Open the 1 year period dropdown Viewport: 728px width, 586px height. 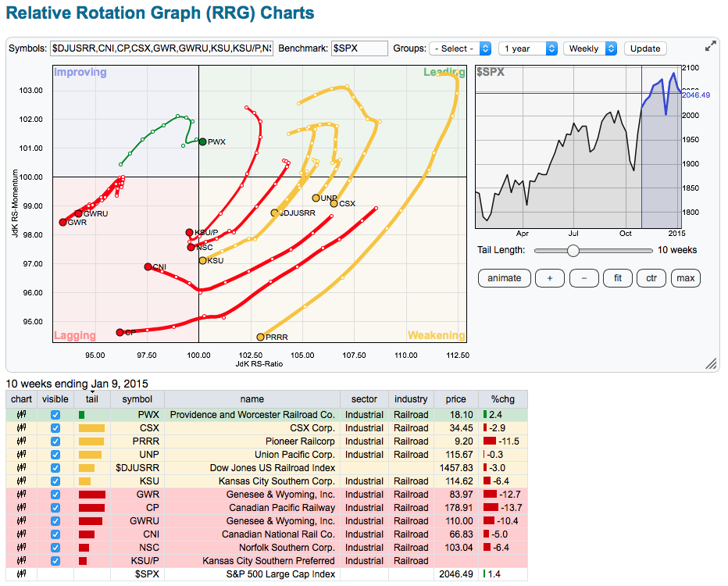tap(528, 48)
